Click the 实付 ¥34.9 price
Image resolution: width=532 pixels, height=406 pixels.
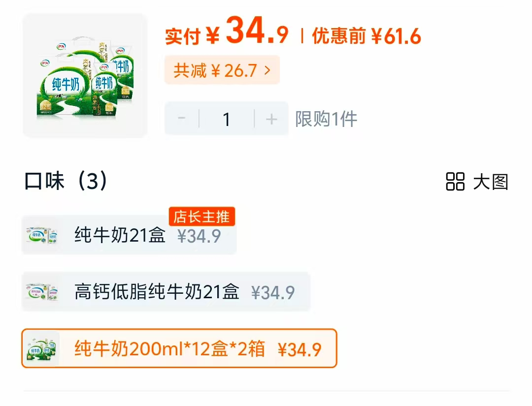point(227,31)
